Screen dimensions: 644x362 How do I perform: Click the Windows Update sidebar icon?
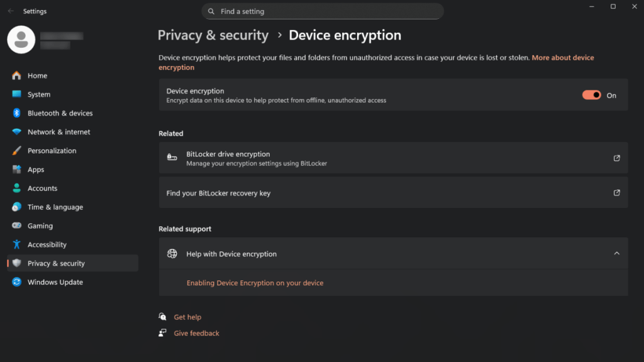point(16,282)
